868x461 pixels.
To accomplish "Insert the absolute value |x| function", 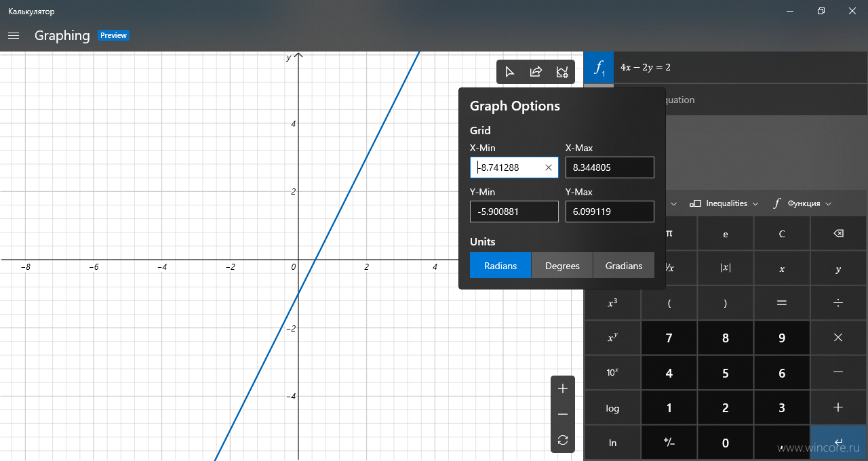I will [x=726, y=268].
